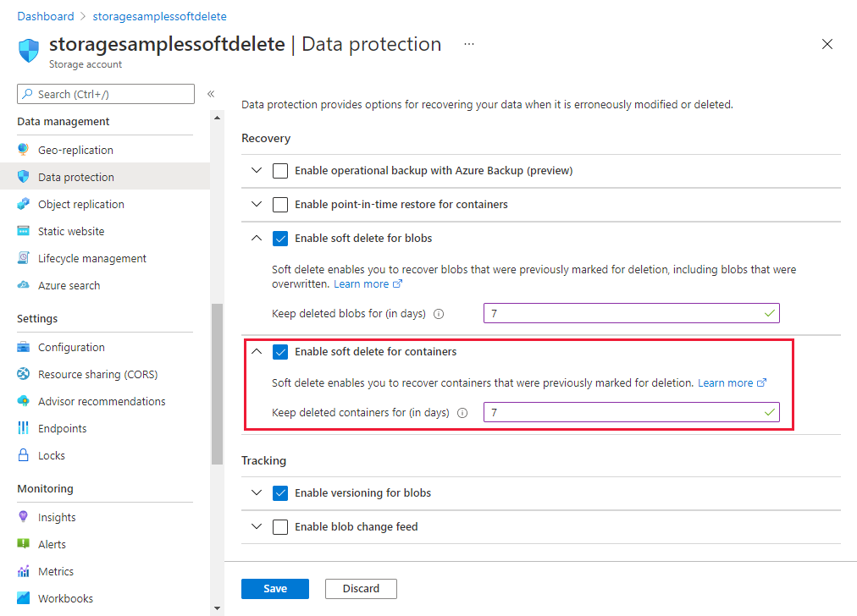Navigate to Dashboard via the breadcrumb
The image size is (857, 616).
[45, 15]
